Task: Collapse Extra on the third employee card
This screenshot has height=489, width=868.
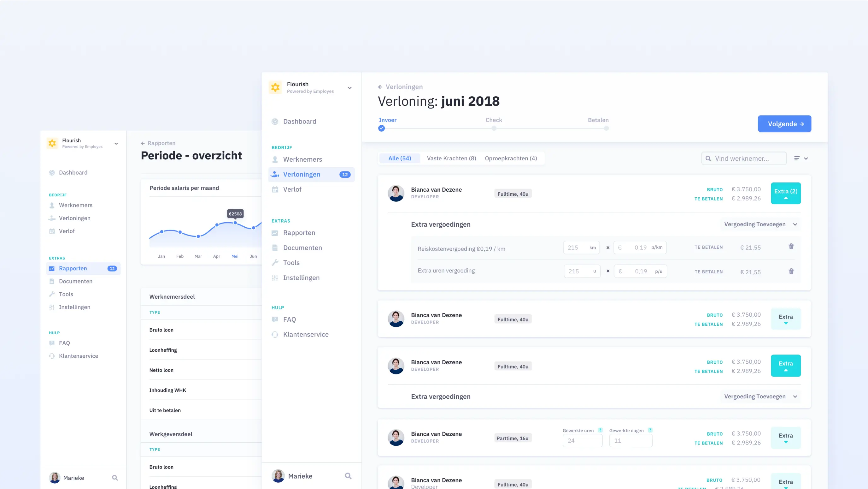Action: (x=785, y=366)
